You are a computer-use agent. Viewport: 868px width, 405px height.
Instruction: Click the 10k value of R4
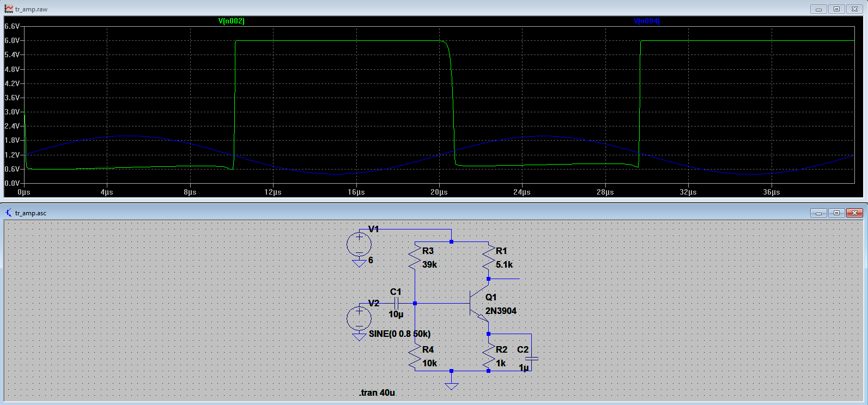pos(429,363)
